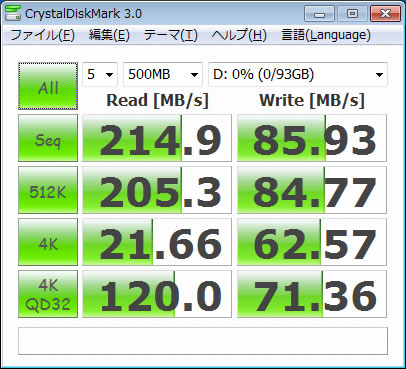Start the 4K benchmark
This screenshot has height=369, width=406.
[48, 242]
